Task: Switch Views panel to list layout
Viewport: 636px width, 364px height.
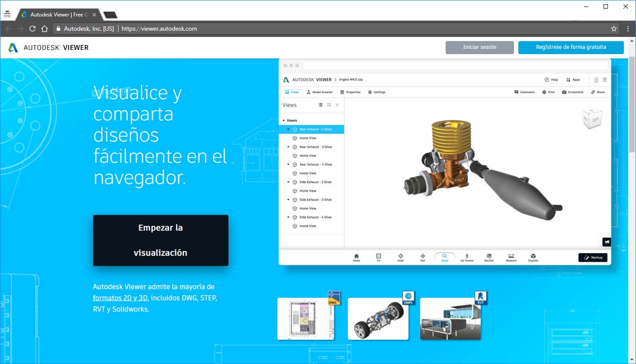Action: [320, 105]
